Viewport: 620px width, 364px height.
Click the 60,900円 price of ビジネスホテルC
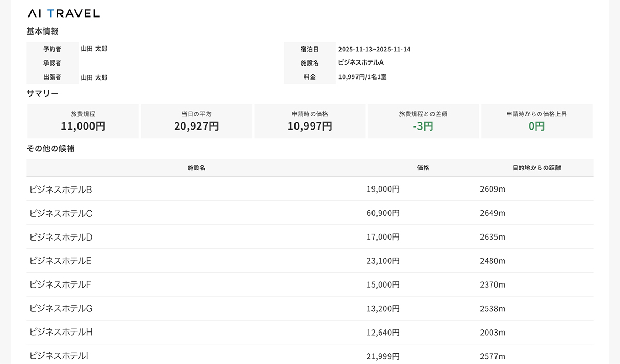383,213
